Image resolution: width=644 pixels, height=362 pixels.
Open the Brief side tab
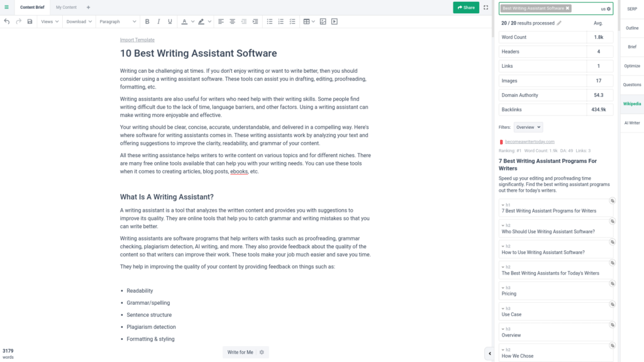click(x=632, y=47)
